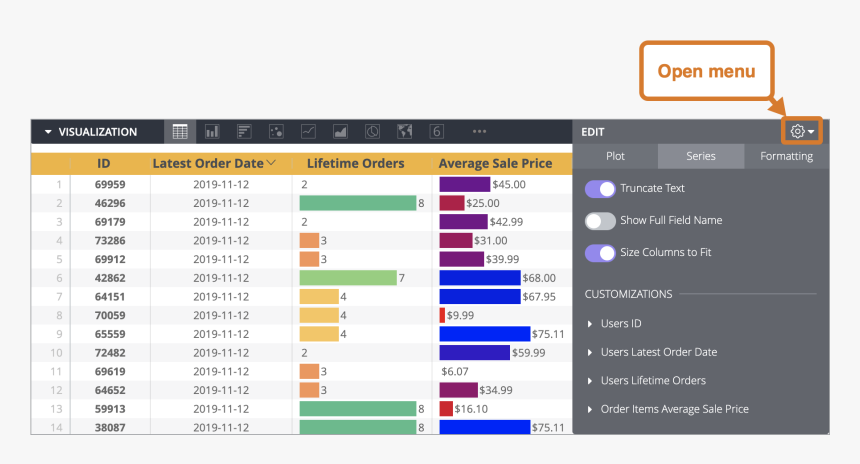Screen dimensions: 860x464
Task: Show more visualization types via ellipsis
Action: tap(479, 131)
